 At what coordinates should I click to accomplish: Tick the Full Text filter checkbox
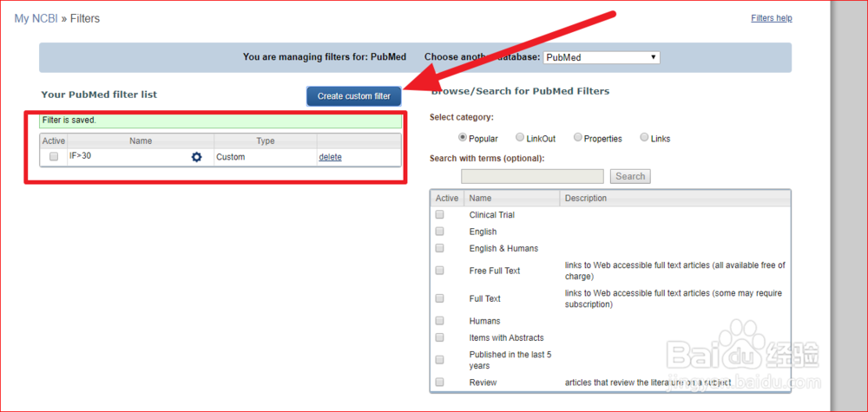point(439,298)
